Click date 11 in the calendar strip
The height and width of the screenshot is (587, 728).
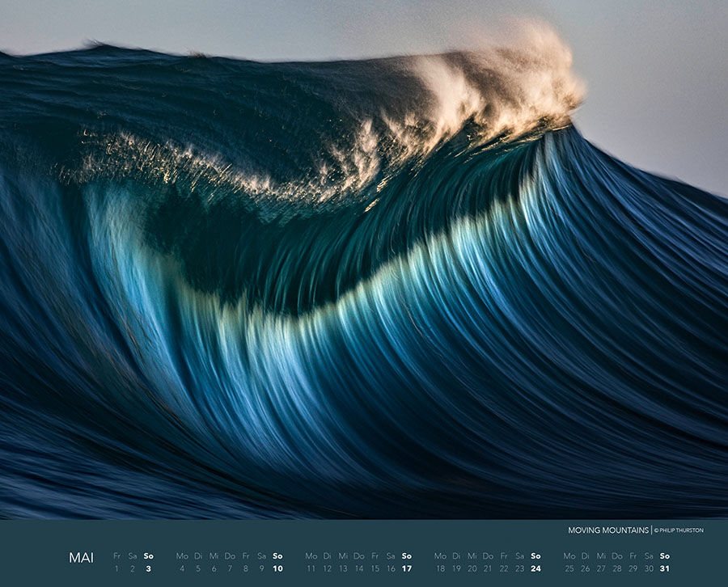pos(311,568)
